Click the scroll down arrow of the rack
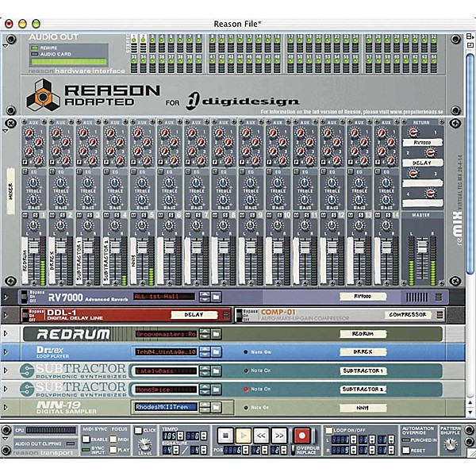476x476 pixels. point(470,413)
